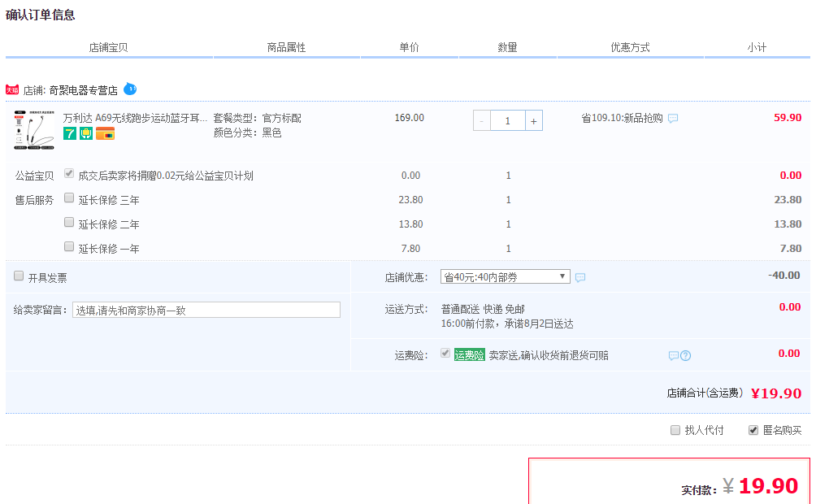The height and width of the screenshot is (504, 816).
Task: Check 延长保修 三年 option
Action: (69, 198)
